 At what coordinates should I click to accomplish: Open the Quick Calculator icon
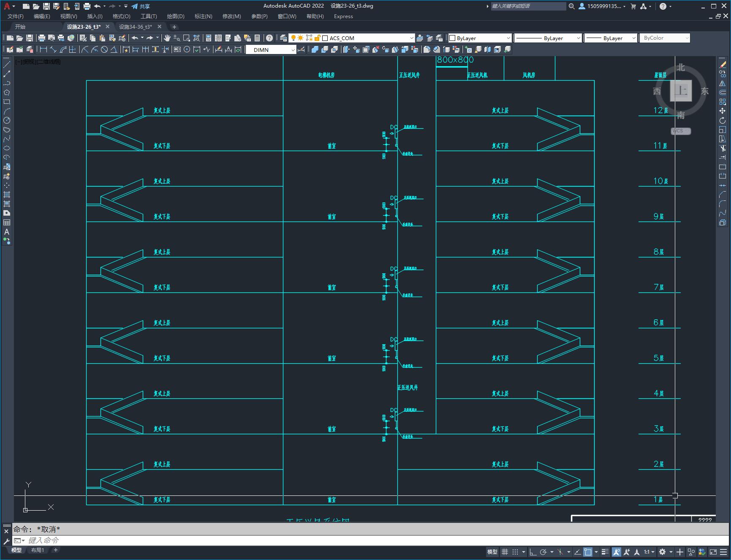coord(257,38)
